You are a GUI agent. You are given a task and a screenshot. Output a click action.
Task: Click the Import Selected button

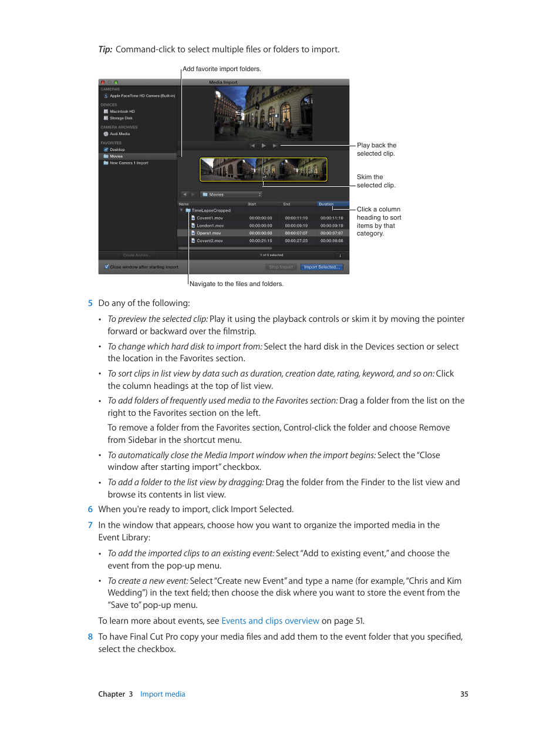click(x=322, y=267)
